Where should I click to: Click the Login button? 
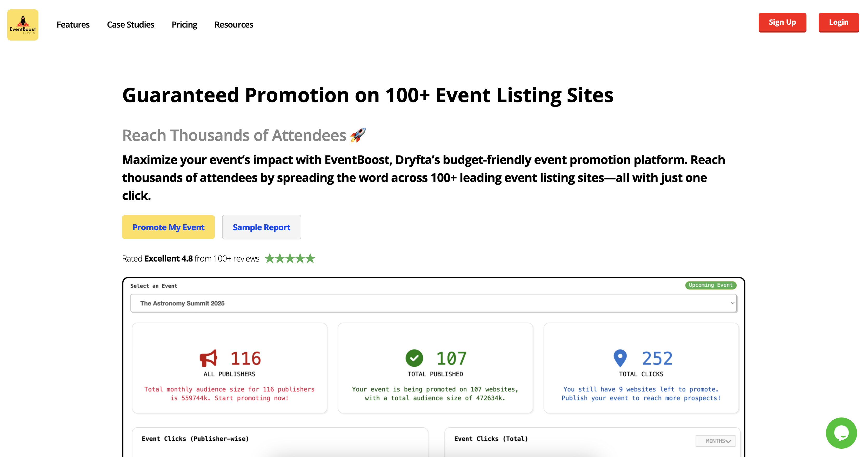click(839, 22)
